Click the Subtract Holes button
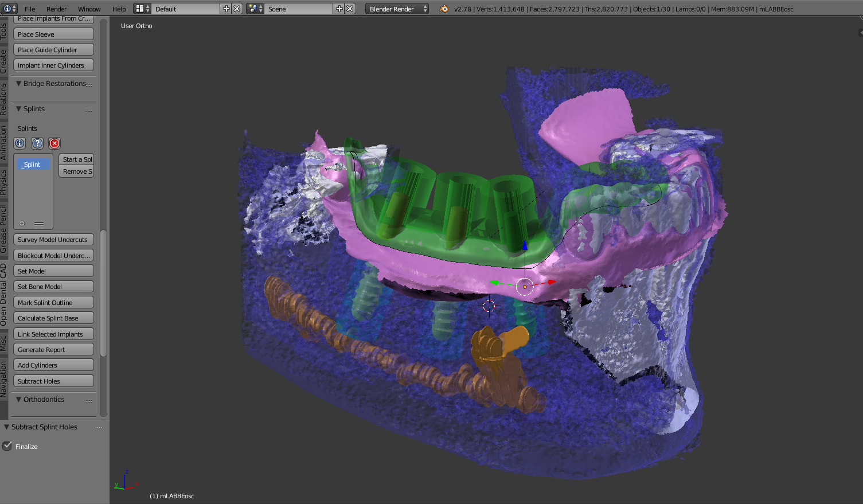 point(53,381)
